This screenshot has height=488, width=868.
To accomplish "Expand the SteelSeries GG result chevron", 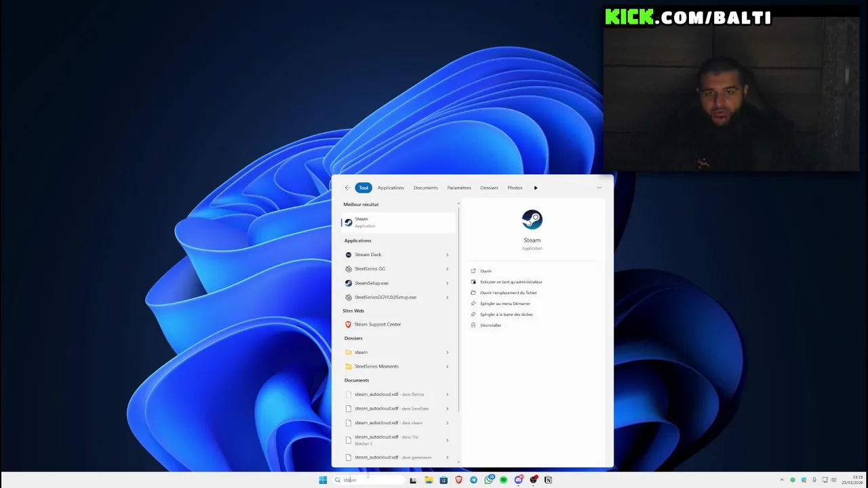I will pyautogui.click(x=447, y=269).
